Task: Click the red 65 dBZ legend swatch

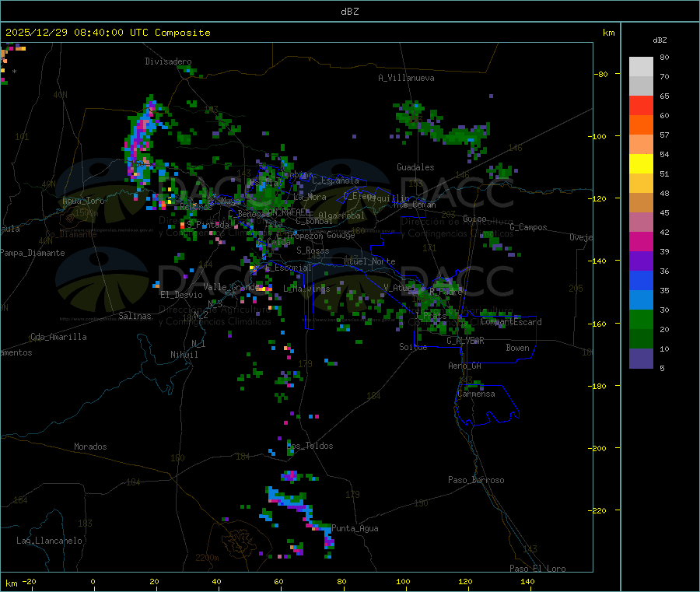Action: (641, 105)
